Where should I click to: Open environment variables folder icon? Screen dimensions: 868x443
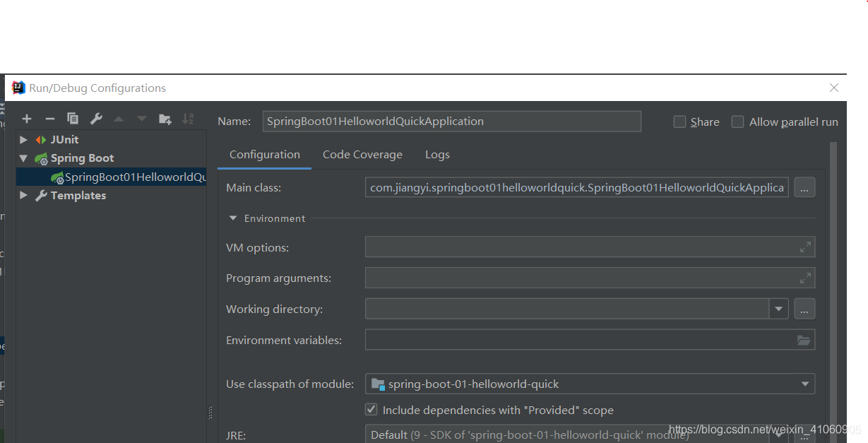click(x=804, y=340)
